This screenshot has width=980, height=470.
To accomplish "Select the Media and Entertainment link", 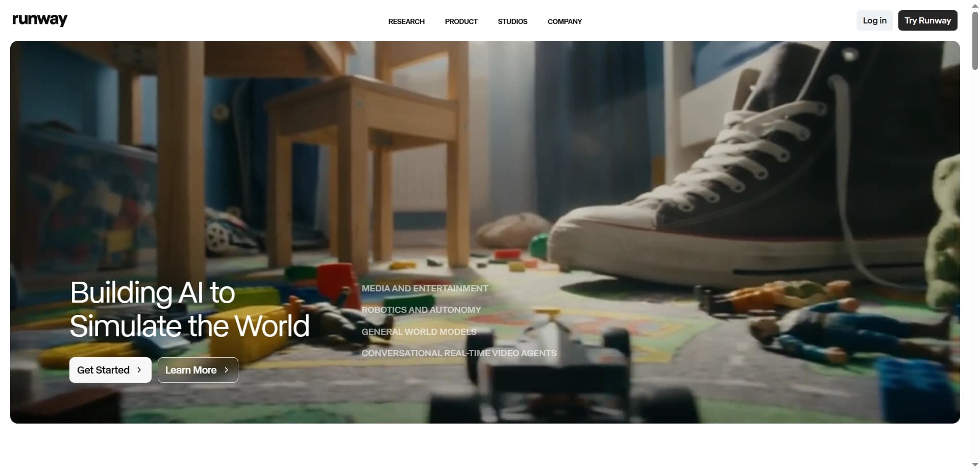I will point(425,288).
